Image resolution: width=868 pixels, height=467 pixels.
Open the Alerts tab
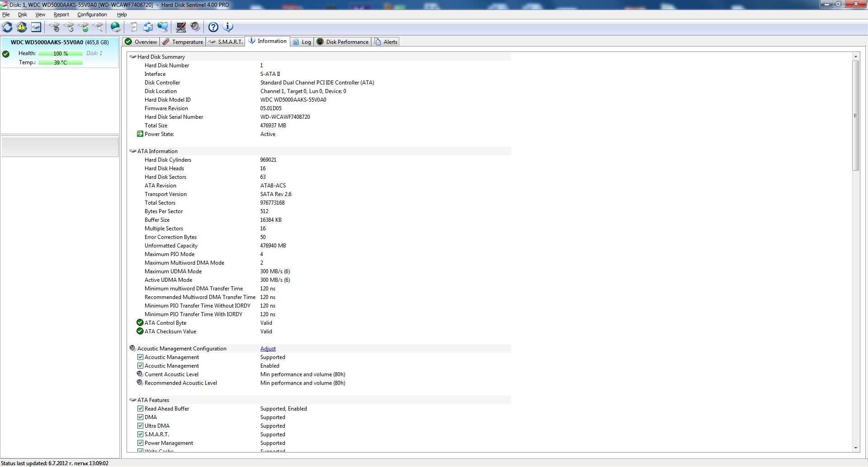386,42
